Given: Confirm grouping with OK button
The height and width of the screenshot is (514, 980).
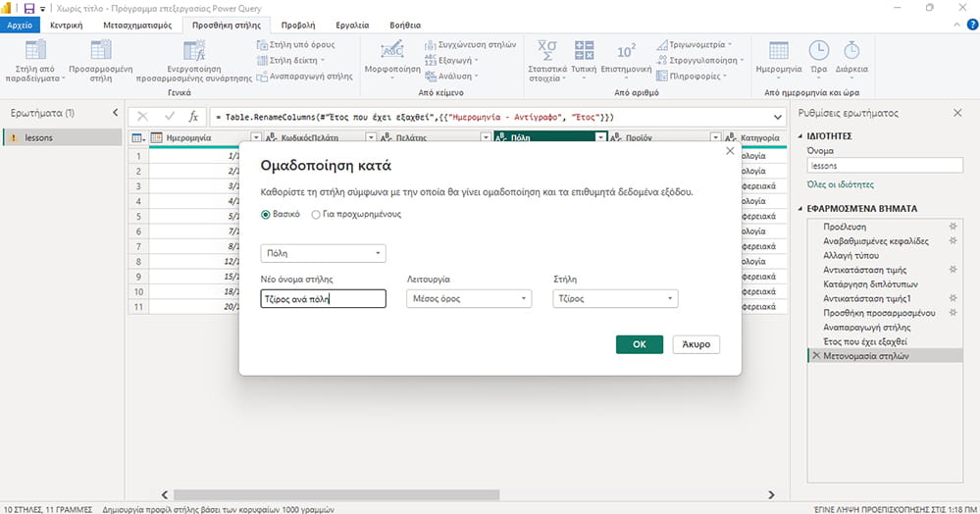Looking at the screenshot, I should click(640, 344).
